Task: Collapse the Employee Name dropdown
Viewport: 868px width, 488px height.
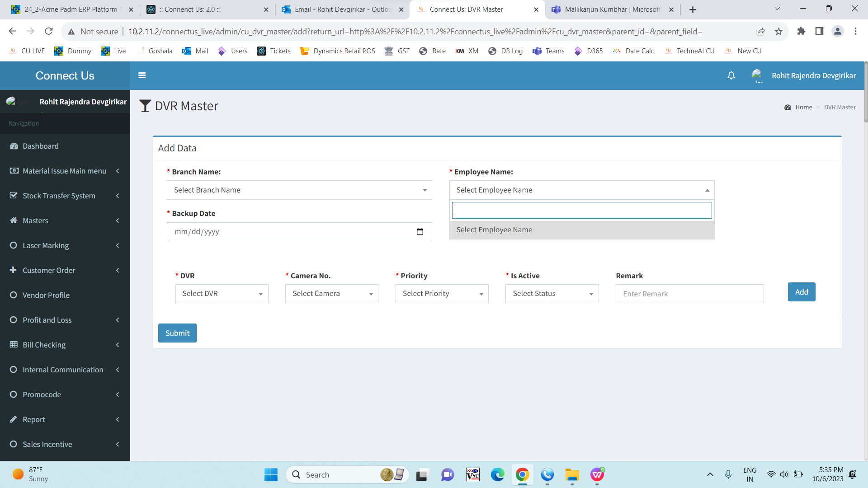Action: point(582,190)
